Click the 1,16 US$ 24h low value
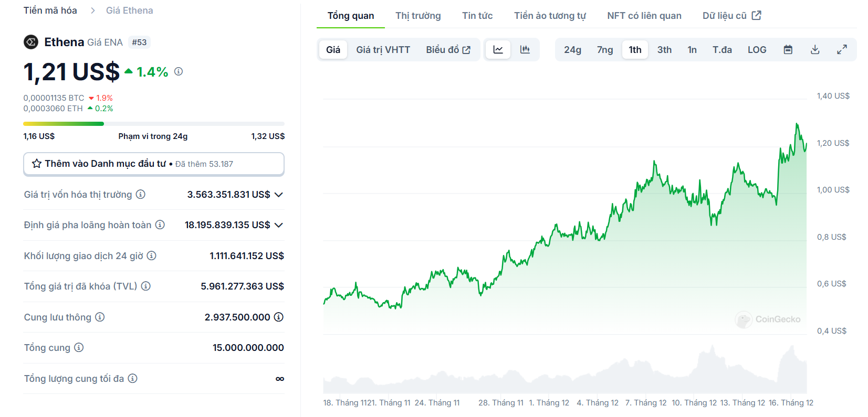The width and height of the screenshot is (868, 417). 39,136
